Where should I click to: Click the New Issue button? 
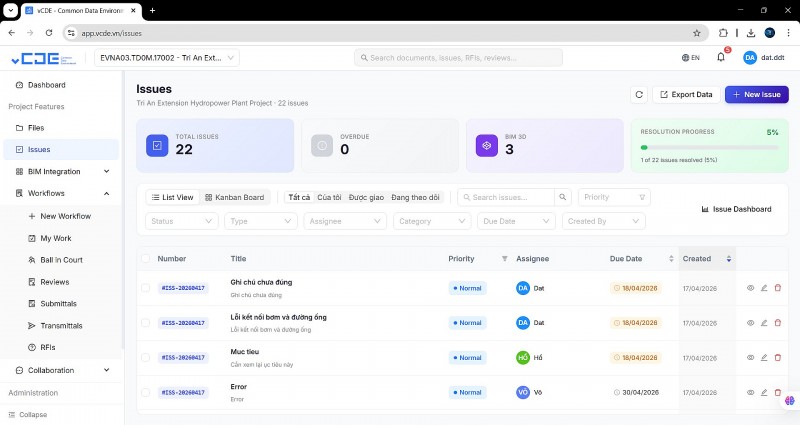coord(756,94)
